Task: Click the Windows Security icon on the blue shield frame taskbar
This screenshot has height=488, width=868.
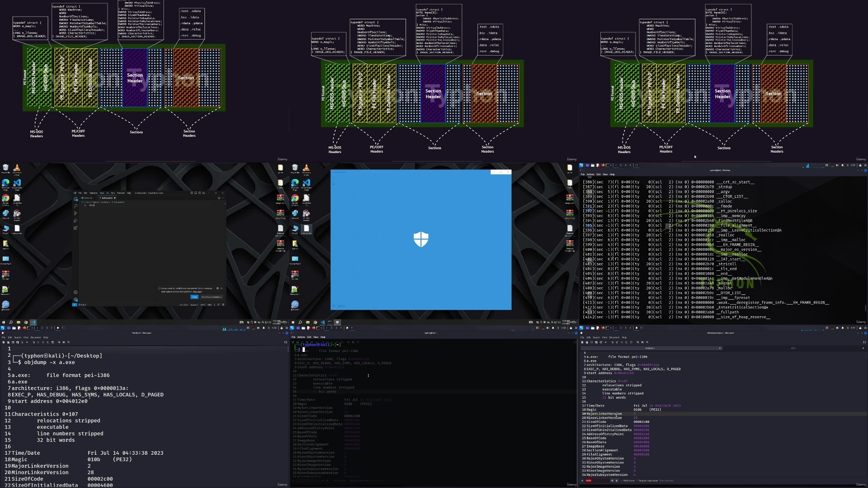Action: (338, 322)
